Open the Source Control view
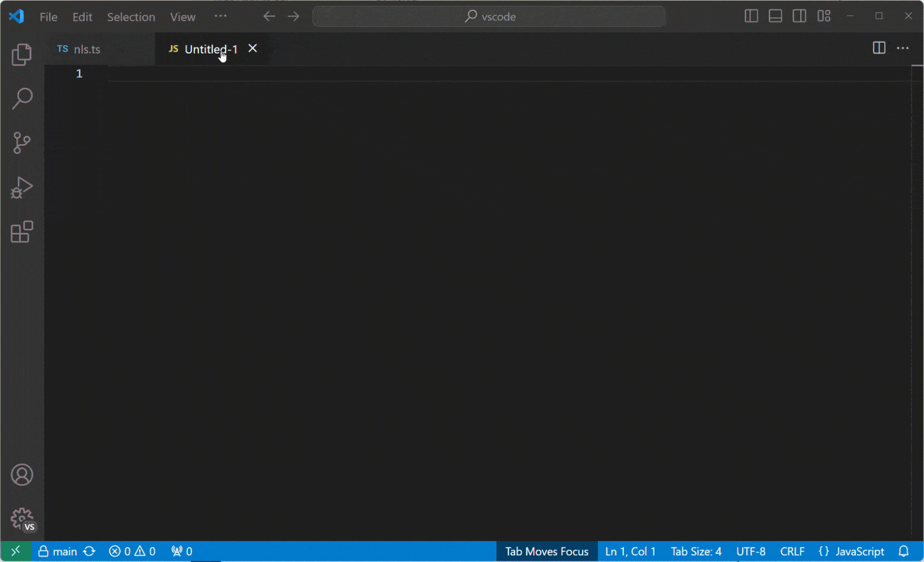 tap(21, 143)
